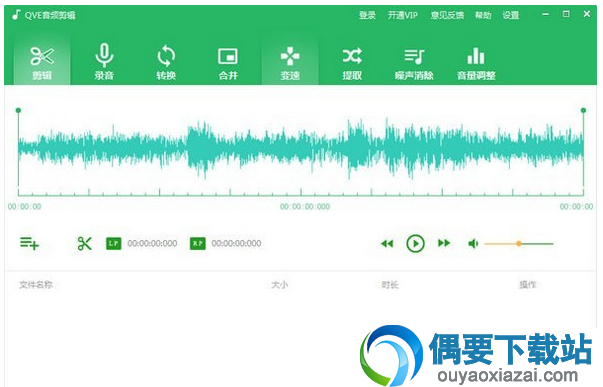Click the scissors cut icon below waveform
603x387 pixels.
click(x=85, y=243)
